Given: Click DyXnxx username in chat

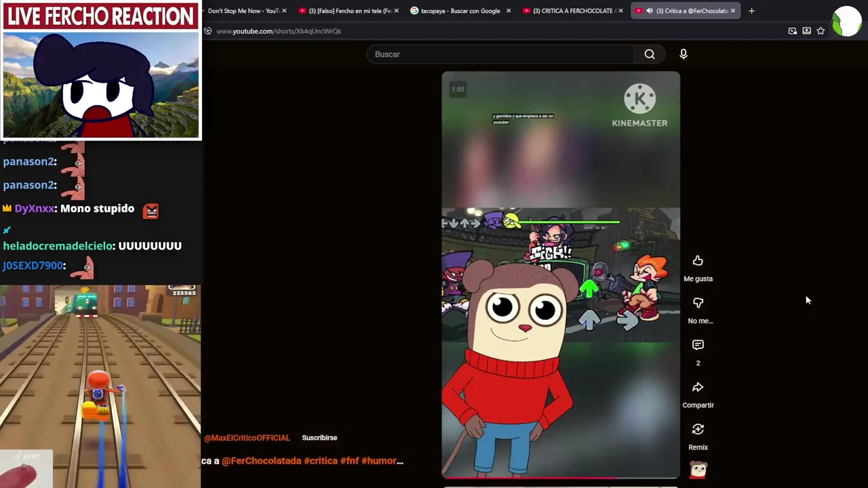Looking at the screenshot, I should point(35,209).
